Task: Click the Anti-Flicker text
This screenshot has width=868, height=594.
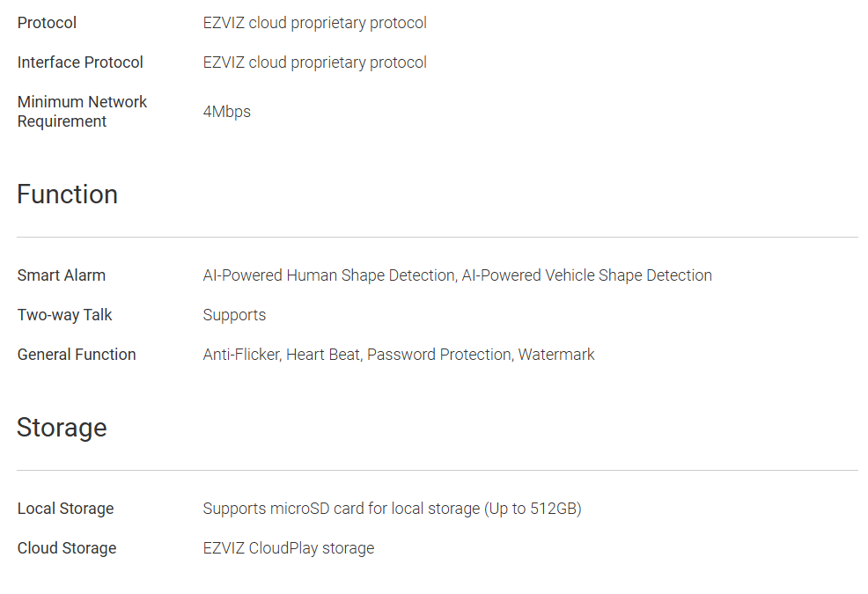Action: click(x=241, y=355)
